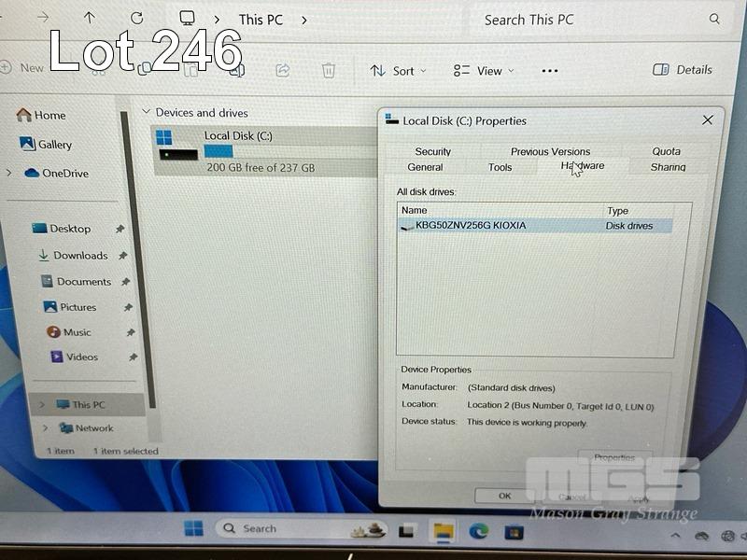Open the Previous Versions tab
Screen dimensions: 747x560
[550, 151]
